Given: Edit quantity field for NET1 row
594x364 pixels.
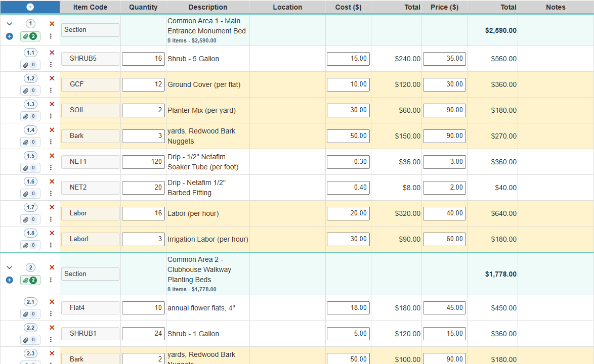Looking at the screenshot, I should tap(143, 162).
